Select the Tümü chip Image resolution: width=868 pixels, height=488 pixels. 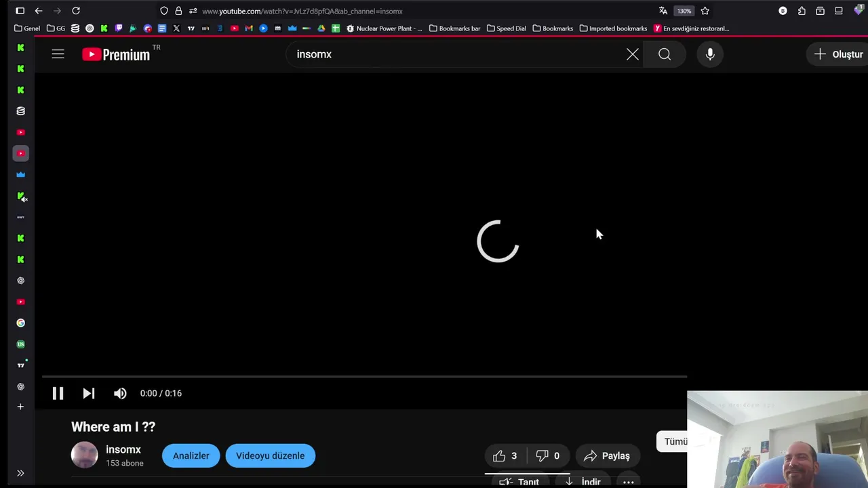(672, 441)
